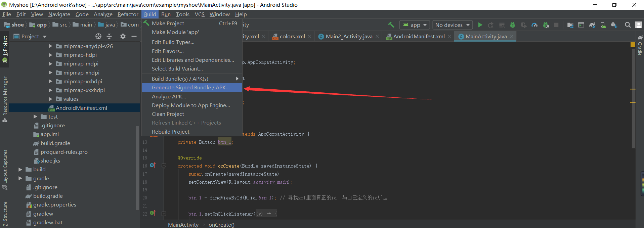Viewport: 644px width, 228px height.
Task: Expand the mipmap-xxxhdpi folder
Action: pos(50,90)
